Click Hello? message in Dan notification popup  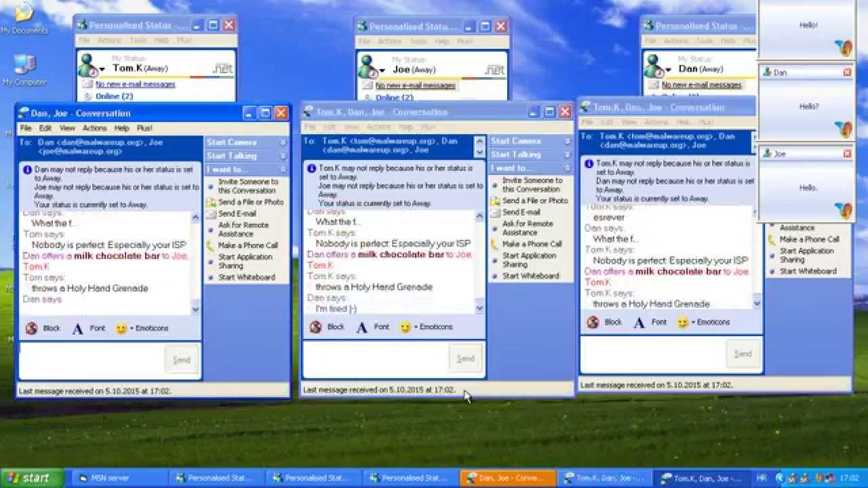pos(809,106)
